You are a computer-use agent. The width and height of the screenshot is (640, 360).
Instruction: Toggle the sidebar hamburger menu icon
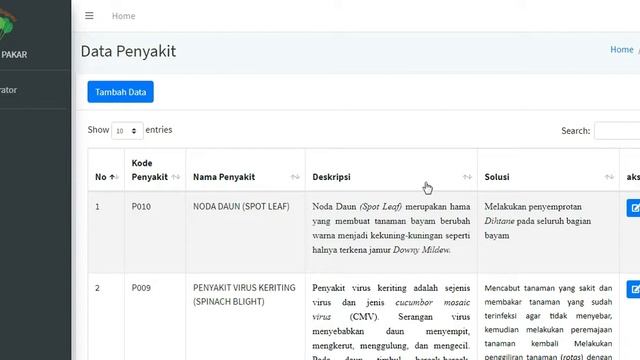tap(89, 16)
